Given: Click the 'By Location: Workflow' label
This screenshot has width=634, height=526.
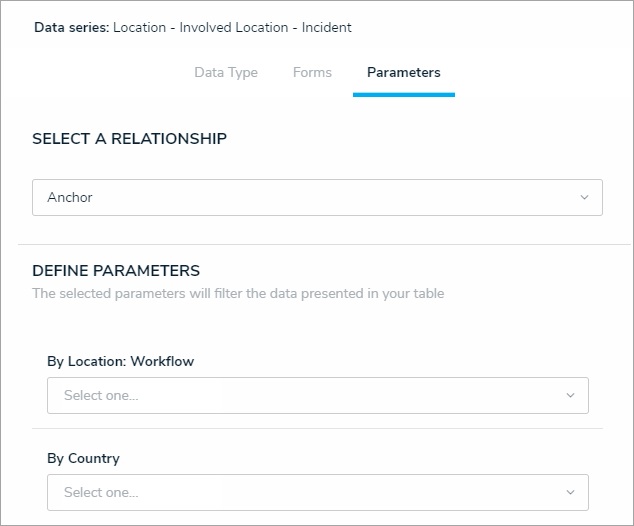Looking at the screenshot, I should pyautogui.click(x=120, y=361).
